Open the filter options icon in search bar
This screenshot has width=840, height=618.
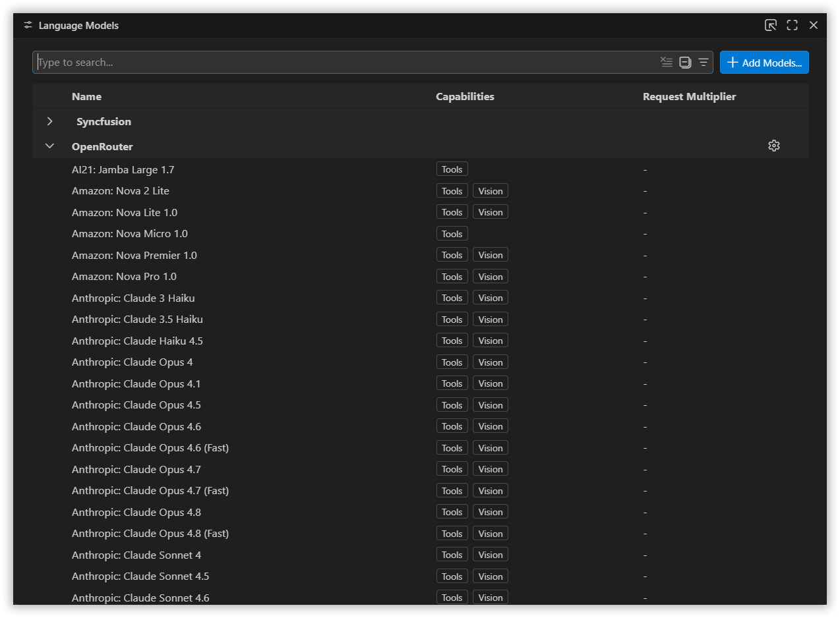click(x=704, y=62)
